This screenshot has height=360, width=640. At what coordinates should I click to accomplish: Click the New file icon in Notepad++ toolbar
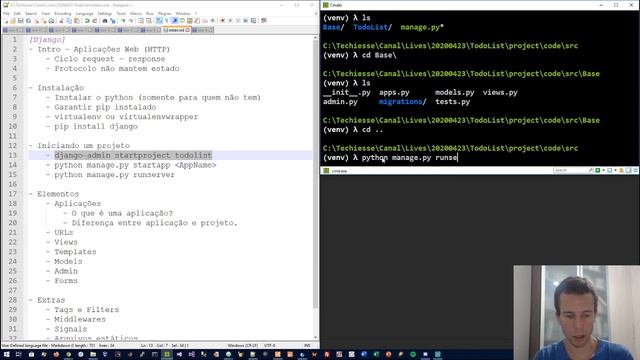pyautogui.click(x=6, y=20)
